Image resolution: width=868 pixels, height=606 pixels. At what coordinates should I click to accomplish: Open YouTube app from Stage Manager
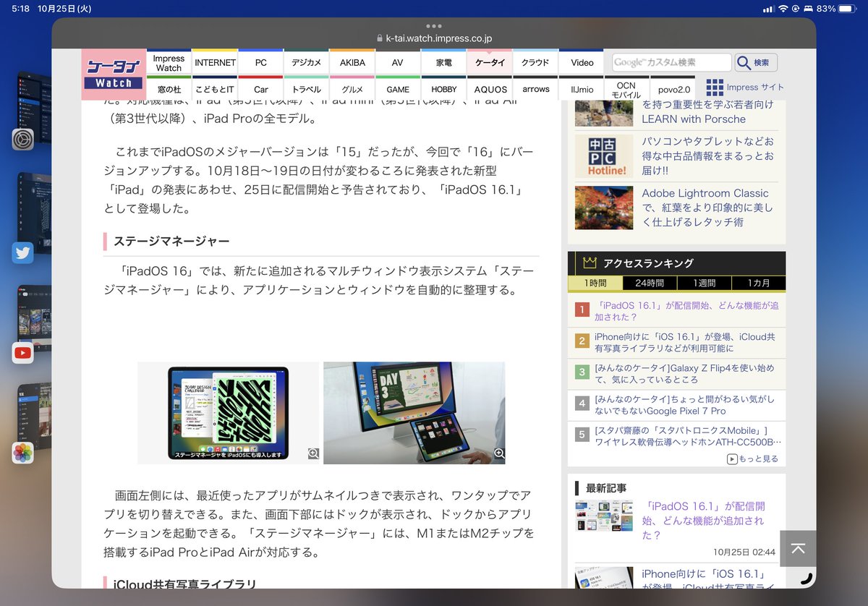(x=23, y=353)
